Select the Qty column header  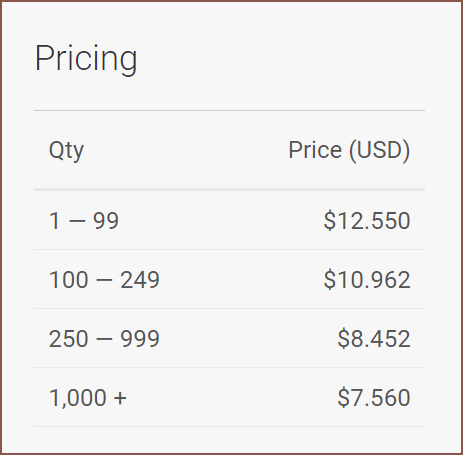click(x=66, y=151)
